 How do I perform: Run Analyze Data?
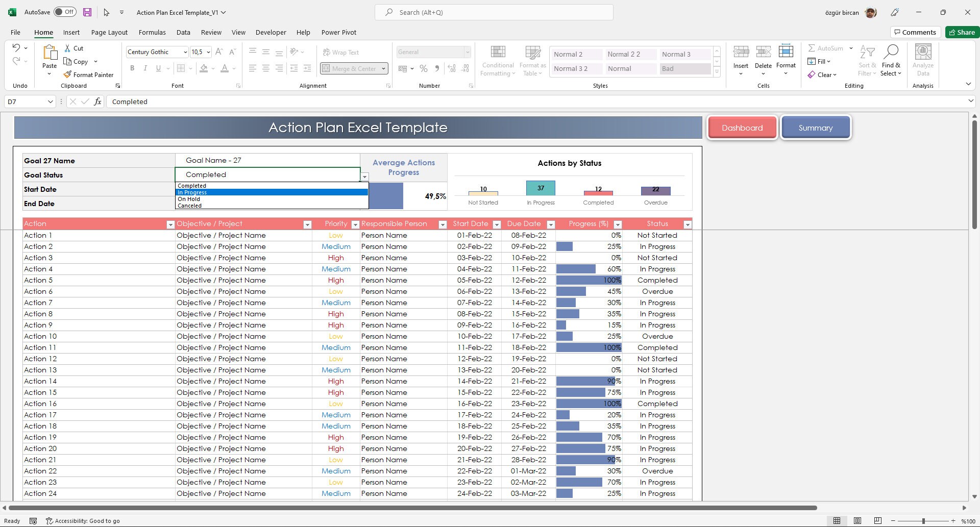pos(922,60)
